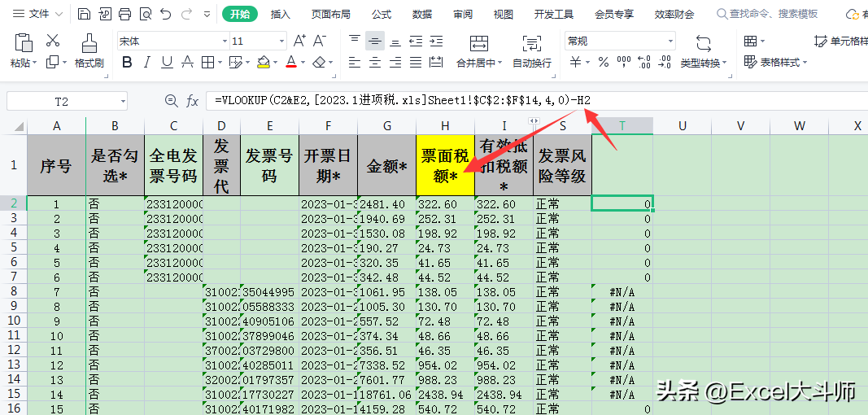Click the Percent style icon
The width and height of the screenshot is (868, 415).
[604, 62]
